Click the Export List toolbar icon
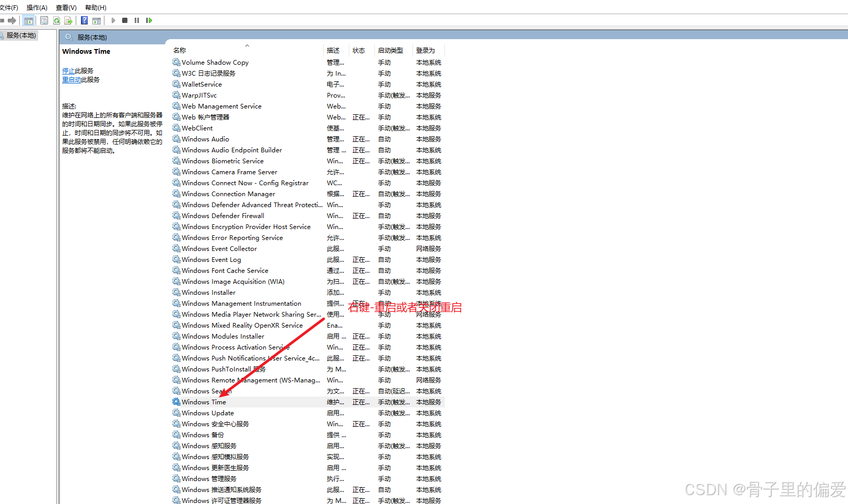The height and width of the screenshot is (504, 848). (68, 20)
